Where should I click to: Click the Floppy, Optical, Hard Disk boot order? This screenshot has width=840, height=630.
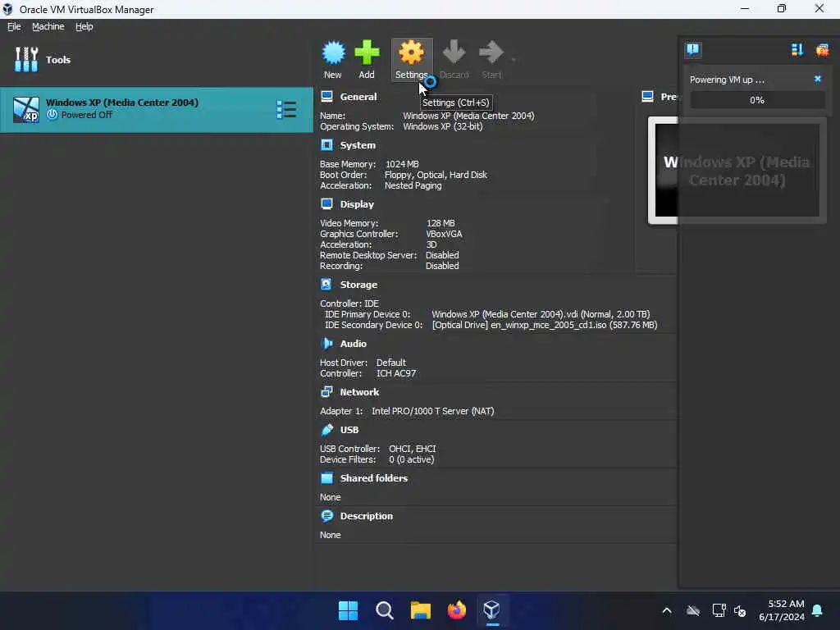(x=436, y=175)
